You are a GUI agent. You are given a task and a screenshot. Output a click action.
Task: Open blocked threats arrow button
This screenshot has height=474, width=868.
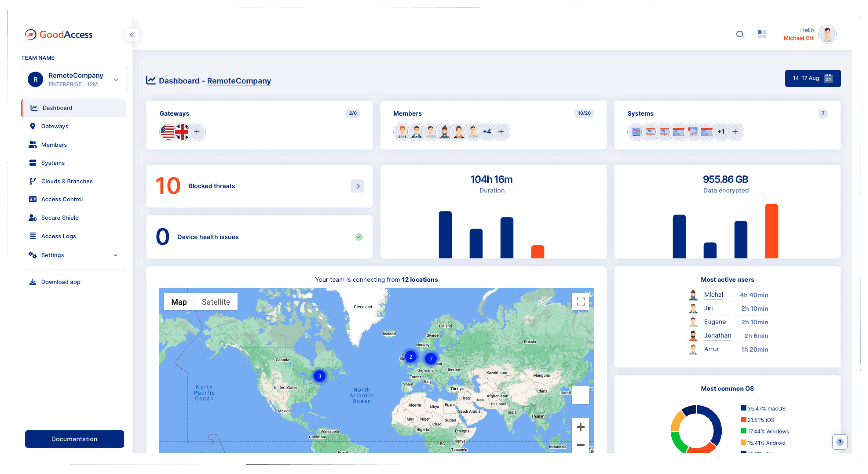tap(357, 186)
